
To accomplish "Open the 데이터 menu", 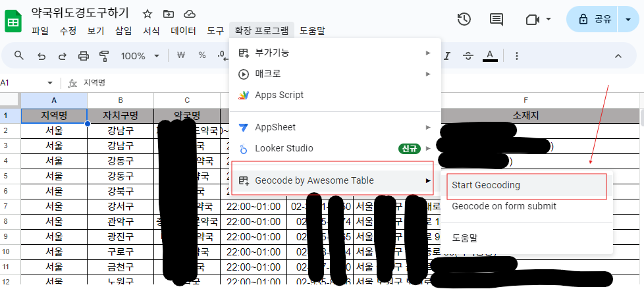I will coord(183,30).
